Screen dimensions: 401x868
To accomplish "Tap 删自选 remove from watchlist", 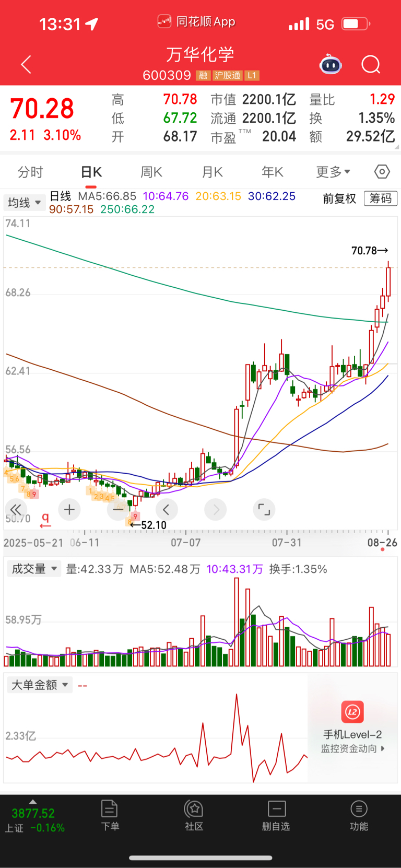I will pos(276,815).
